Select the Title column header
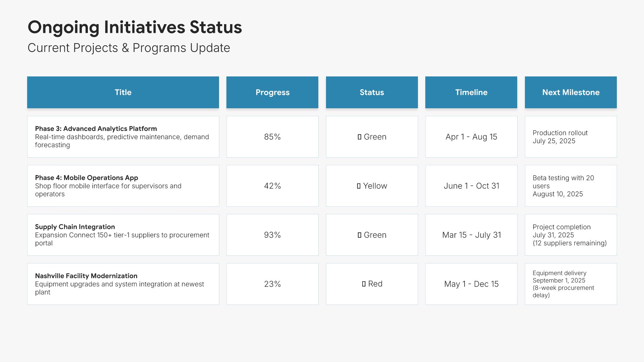644x362 pixels. [x=123, y=92]
